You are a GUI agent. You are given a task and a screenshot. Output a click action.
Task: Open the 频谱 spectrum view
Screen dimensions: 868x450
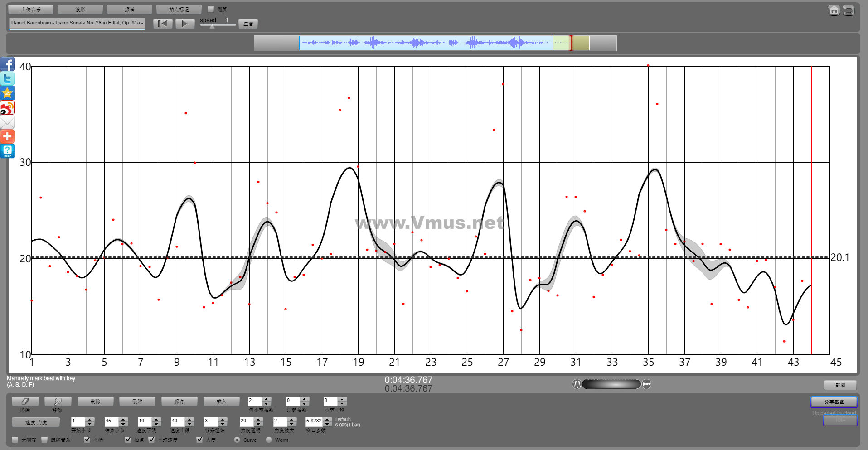click(129, 10)
